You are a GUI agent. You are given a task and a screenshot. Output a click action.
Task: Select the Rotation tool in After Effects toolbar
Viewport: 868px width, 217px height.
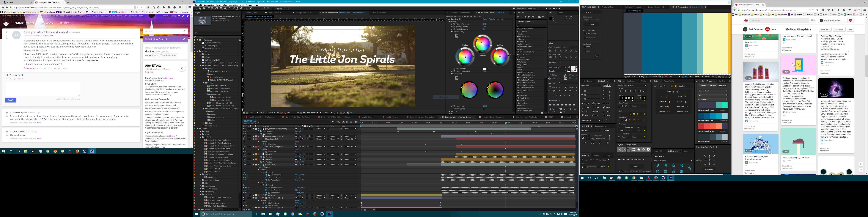click(x=209, y=8)
